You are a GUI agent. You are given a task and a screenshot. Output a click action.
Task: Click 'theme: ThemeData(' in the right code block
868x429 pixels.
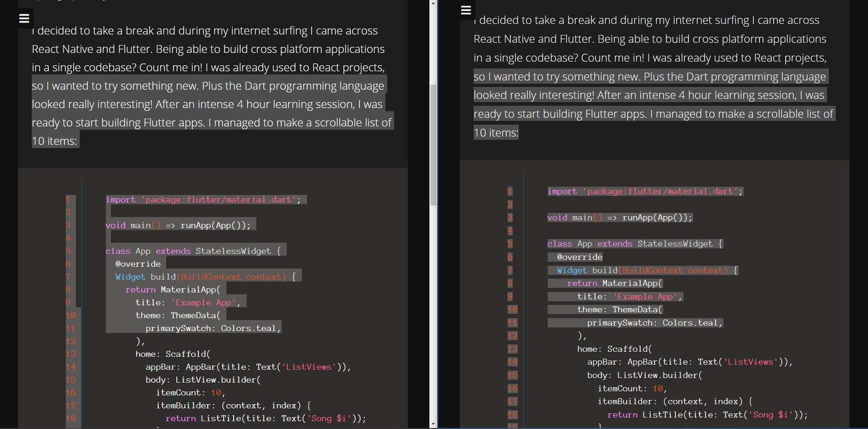point(620,309)
